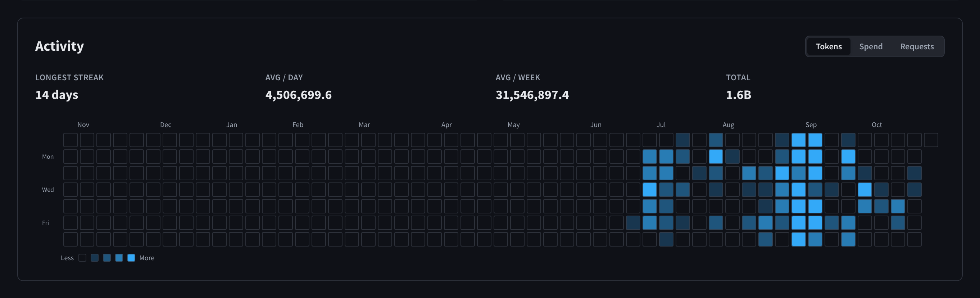Click the Sep month label

[x=811, y=125]
